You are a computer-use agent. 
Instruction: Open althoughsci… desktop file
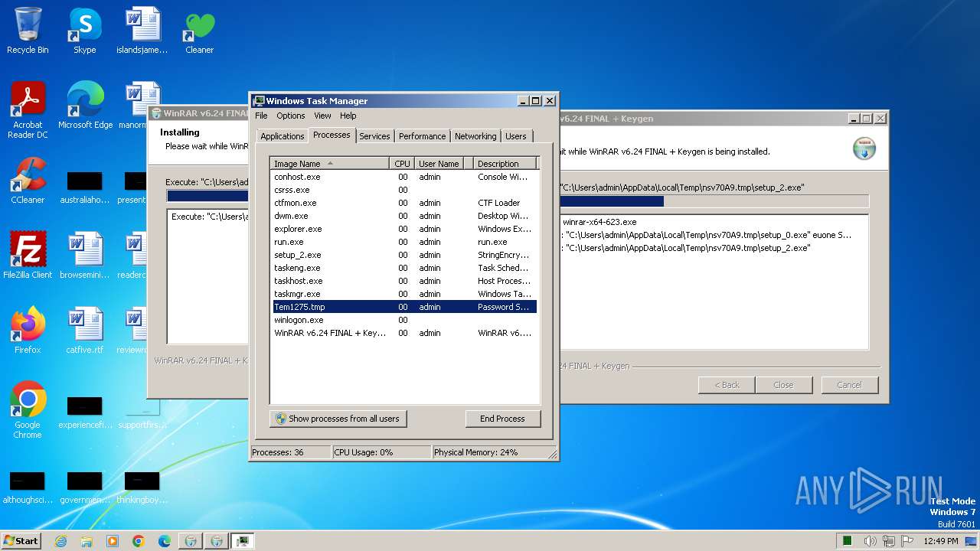[x=28, y=488]
